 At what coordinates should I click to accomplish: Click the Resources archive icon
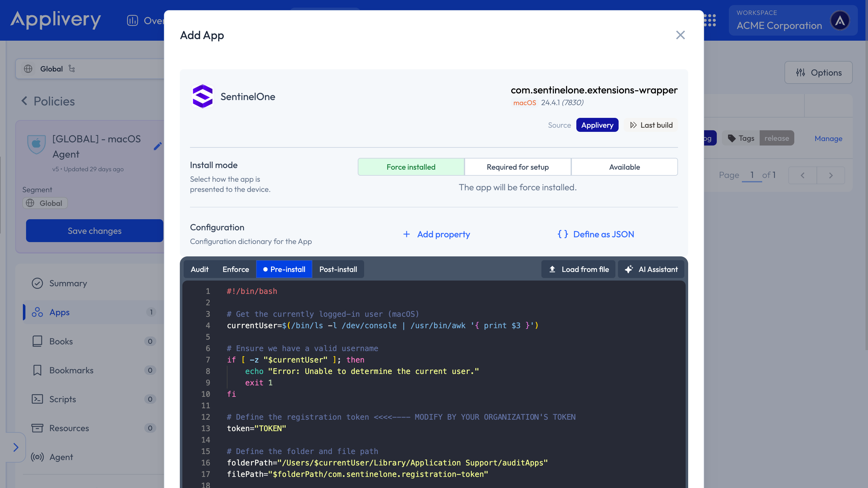pyautogui.click(x=37, y=428)
